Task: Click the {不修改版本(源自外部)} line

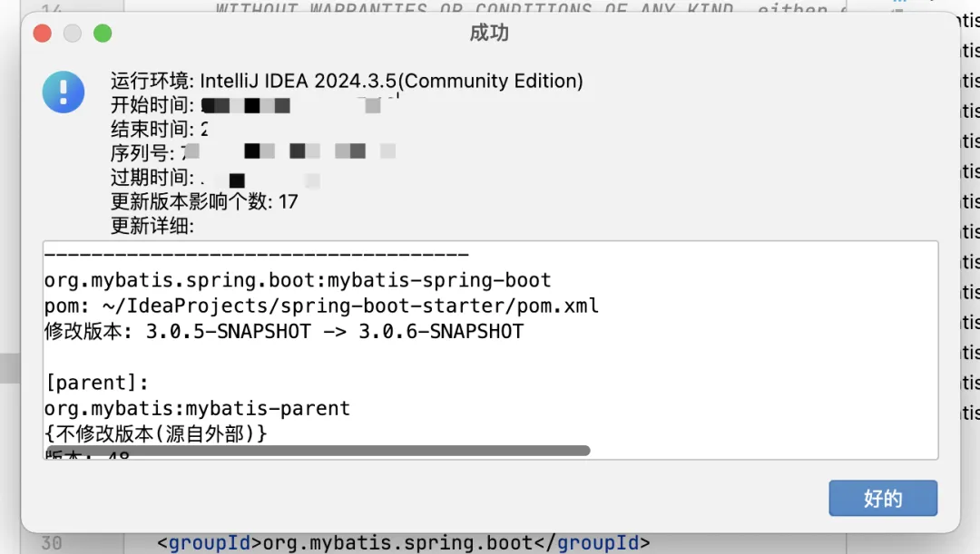Action: pyautogui.click(x=156, y=433)
